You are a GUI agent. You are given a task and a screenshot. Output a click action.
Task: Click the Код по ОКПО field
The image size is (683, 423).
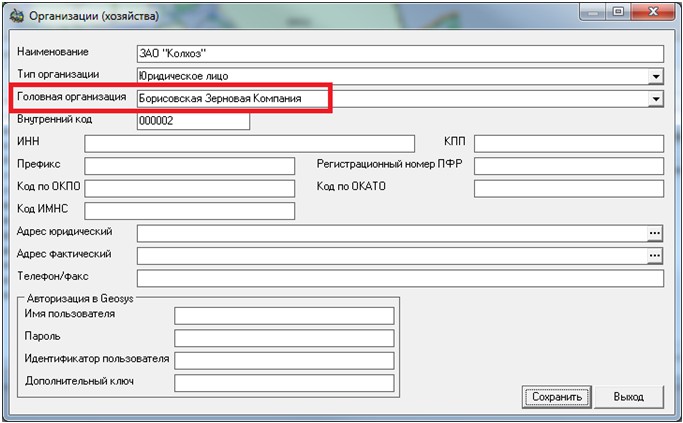click(190, 188)
